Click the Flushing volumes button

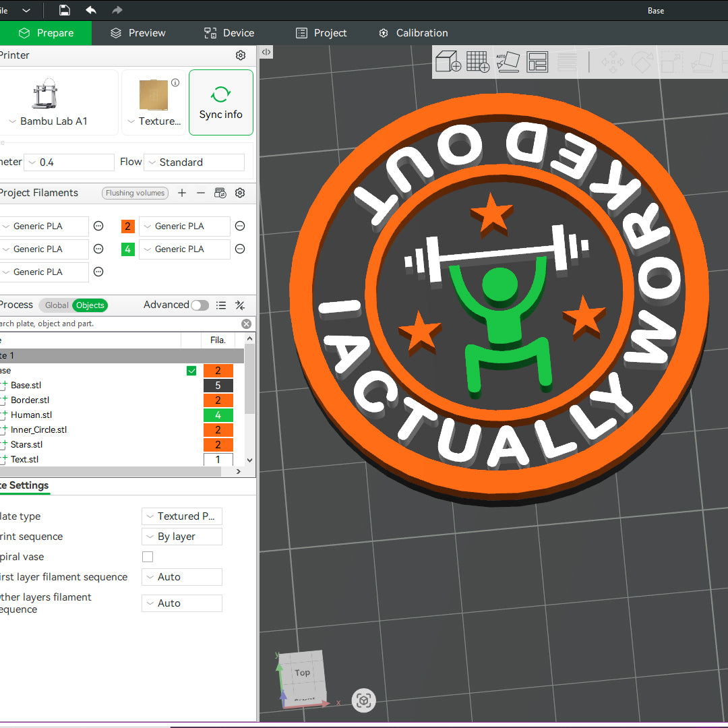[x=135, y=193]
